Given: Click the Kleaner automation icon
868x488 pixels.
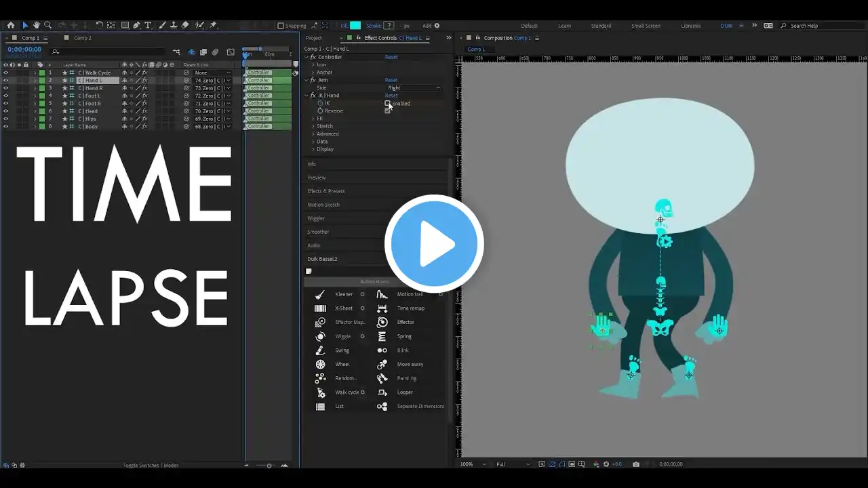Looking at the screenshot, I should pyautogui.click(x=320, y=294).
